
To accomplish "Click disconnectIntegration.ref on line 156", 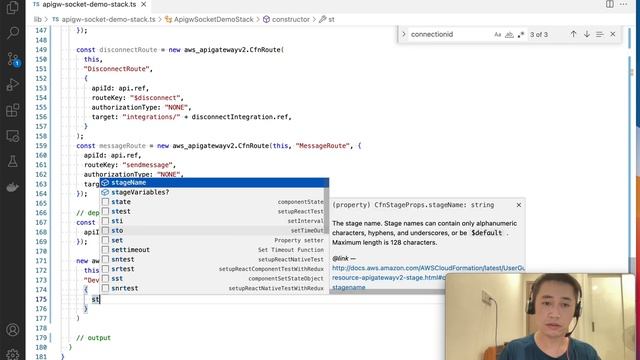I will coord(240,117).
